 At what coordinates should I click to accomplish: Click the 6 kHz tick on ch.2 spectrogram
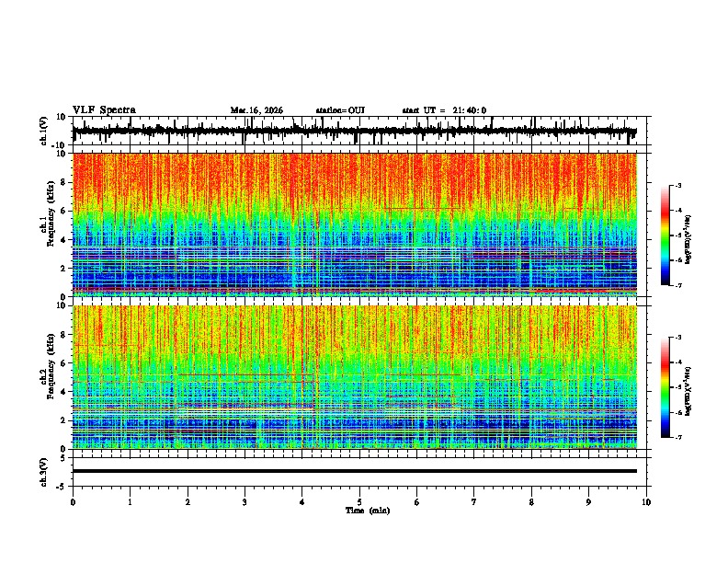click(x=63, y=363)
